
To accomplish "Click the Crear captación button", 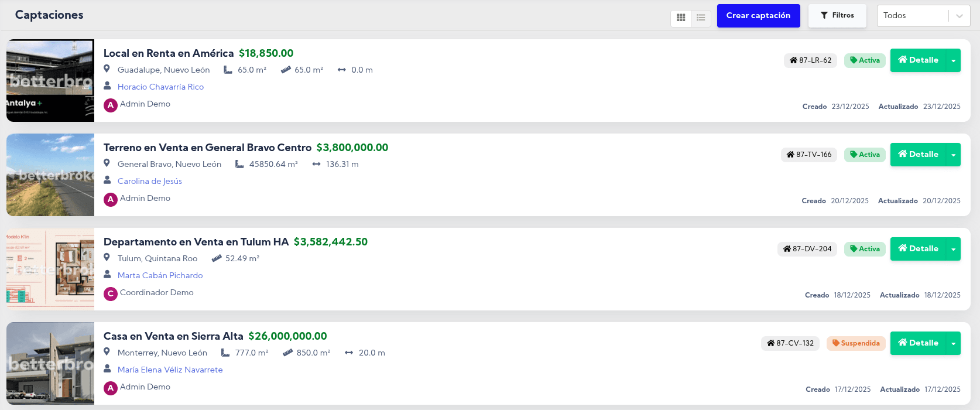I will coord(758,16).
